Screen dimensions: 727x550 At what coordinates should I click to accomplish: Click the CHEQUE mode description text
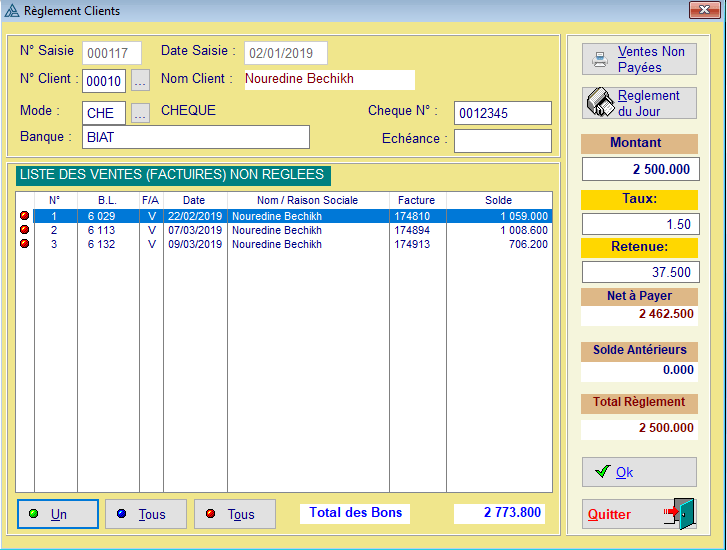tap(188, 110)
